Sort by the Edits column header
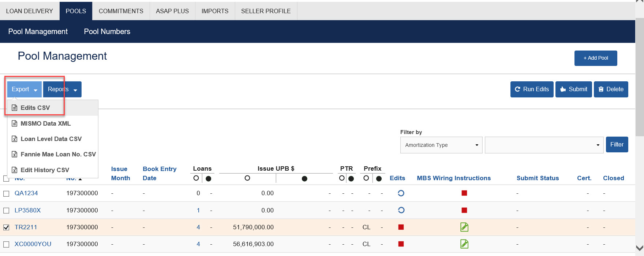This screenshot has width=644, height=256. coord(397,178)
